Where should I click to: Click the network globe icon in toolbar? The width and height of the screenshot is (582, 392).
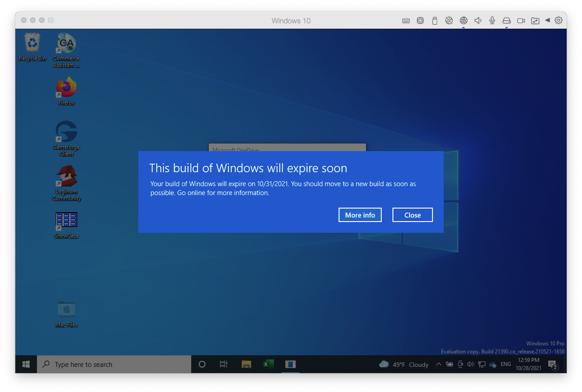coord(463,21)
